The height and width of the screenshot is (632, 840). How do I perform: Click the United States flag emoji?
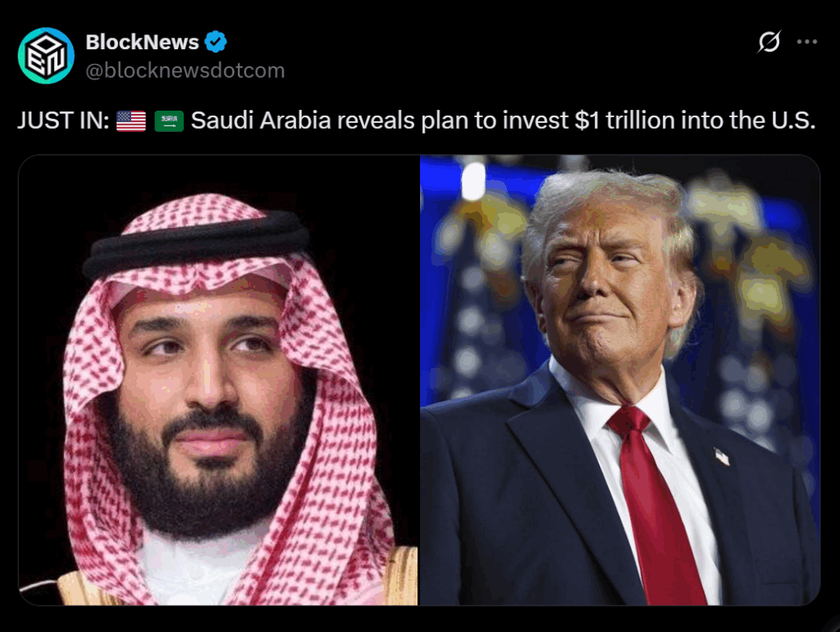[131, 121]
